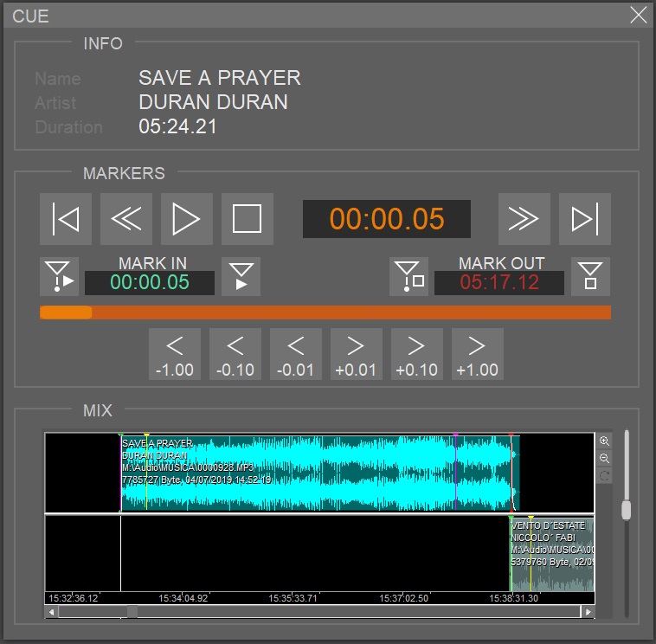
Task: Click the set Mark Out icon left of MARK OUT
Action: tap(408, 276)
